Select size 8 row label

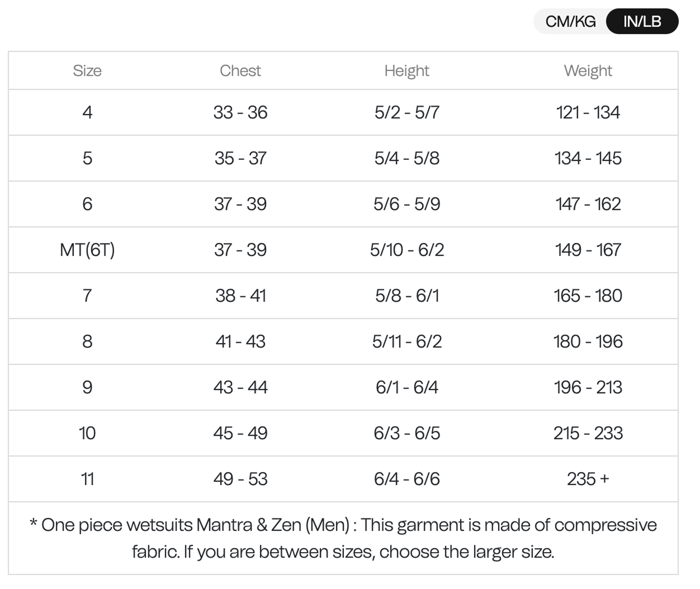coord(87,342)
